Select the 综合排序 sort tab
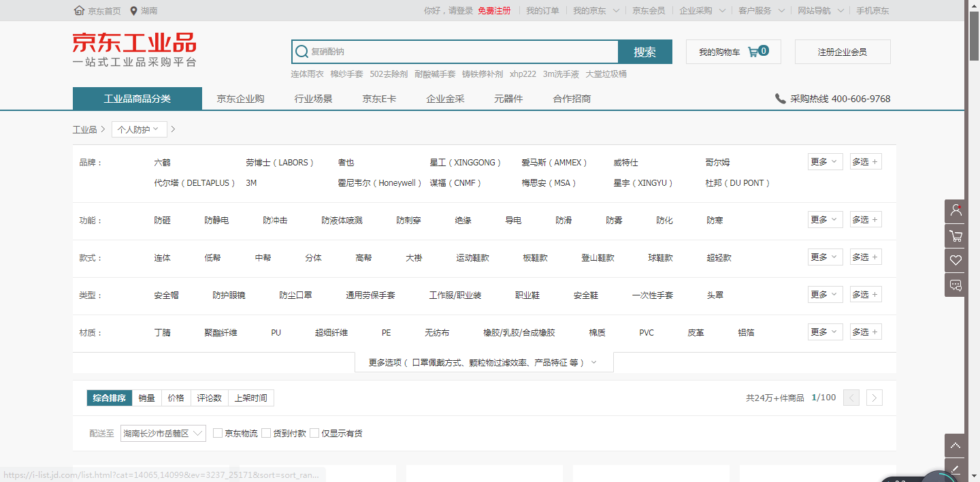The image size is (980, 482). [109, 398]
